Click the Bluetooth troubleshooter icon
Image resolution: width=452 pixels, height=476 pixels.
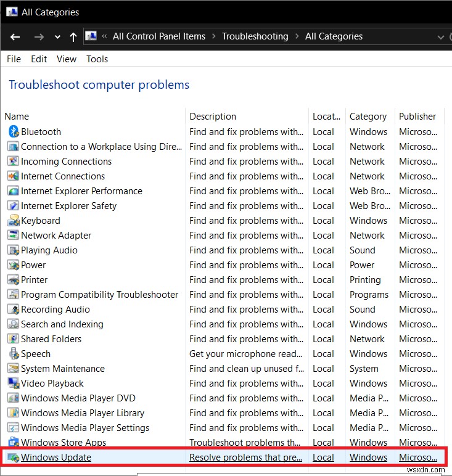(14, 131)
